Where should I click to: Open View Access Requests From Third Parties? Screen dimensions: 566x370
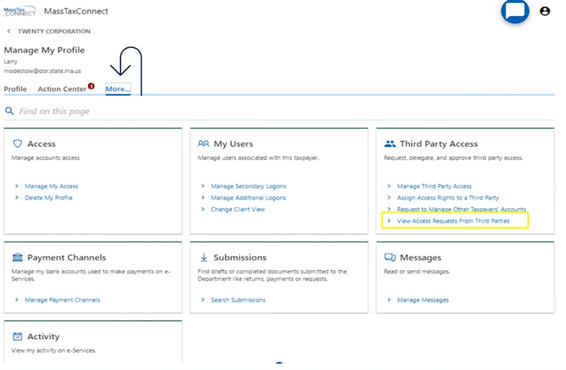point(453,221)
